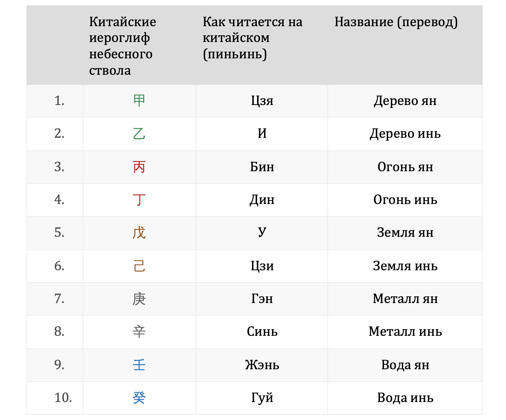506x420 pixels.
Task: Click row number 10.
Action: 63,398
